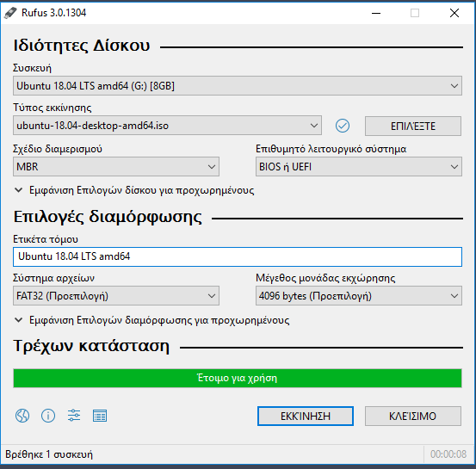476x469 pixels.
Task: Click the Rufus USB drive title icon
Action: click(x=10, y=13)
